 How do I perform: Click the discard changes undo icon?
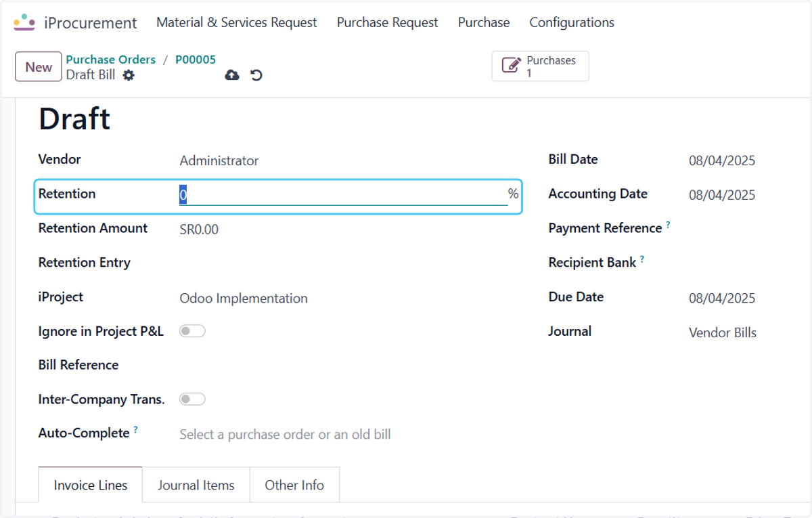pos(256,74)
